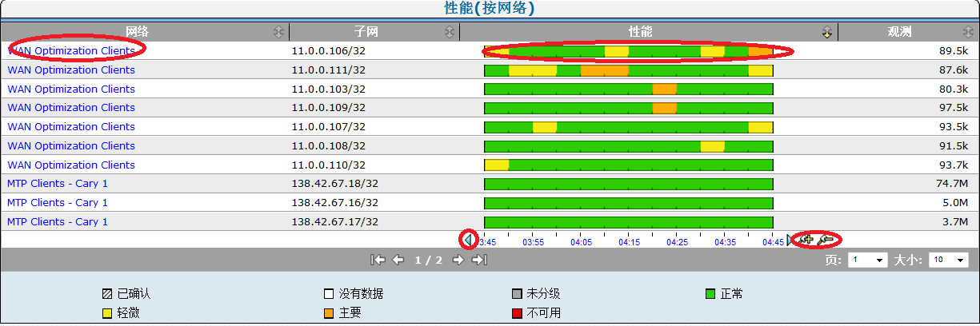Select observation value 87.6k
The image size is (980, 326).
point(954,70)
